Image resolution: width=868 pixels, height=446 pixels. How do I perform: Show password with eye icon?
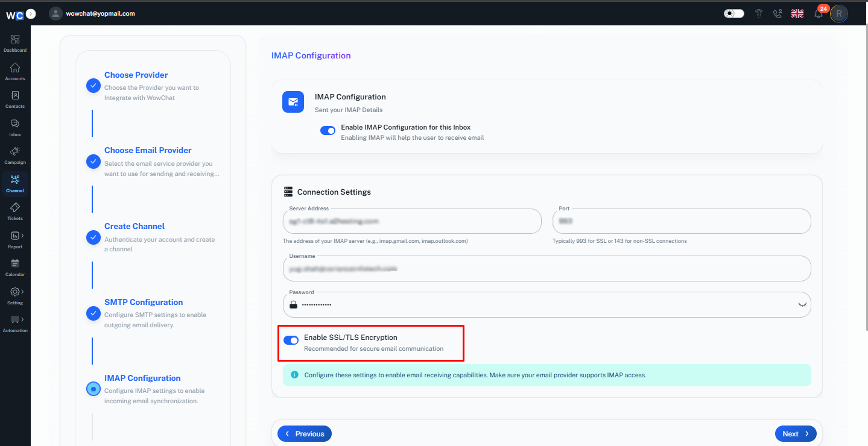(x=802, y=304)
